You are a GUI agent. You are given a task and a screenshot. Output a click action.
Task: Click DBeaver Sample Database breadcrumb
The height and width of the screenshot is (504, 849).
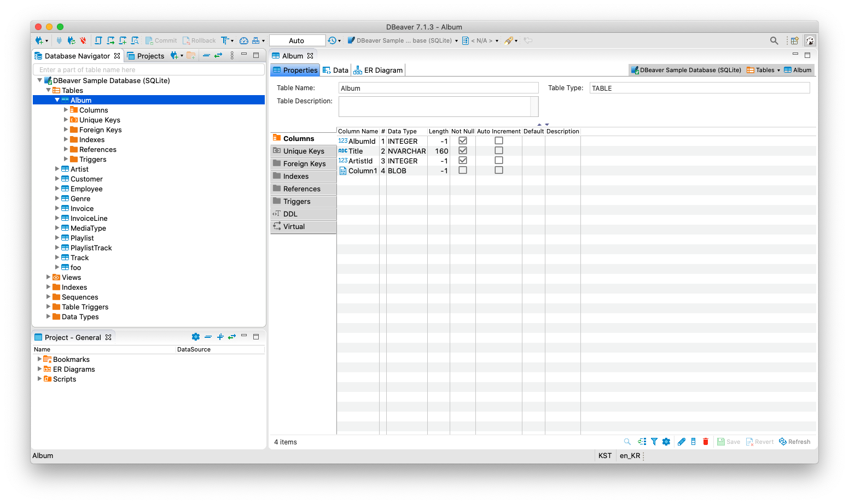(x=686, y=70)
